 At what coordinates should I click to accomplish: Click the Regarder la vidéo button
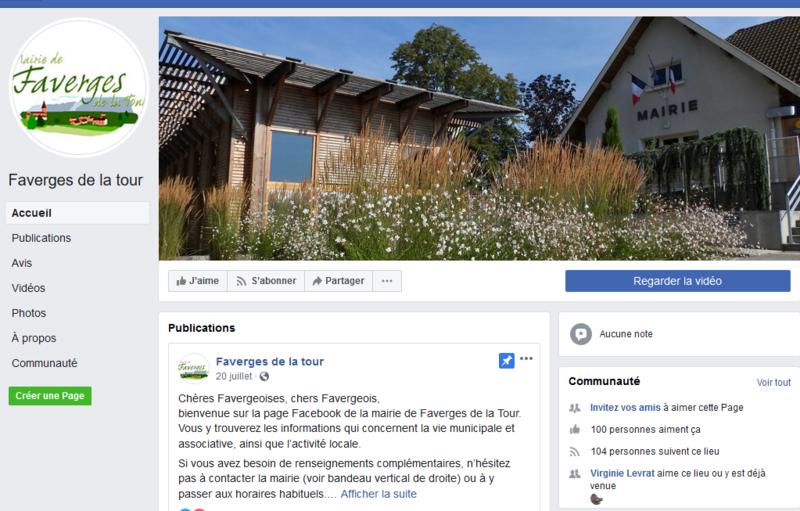[678, 281]
